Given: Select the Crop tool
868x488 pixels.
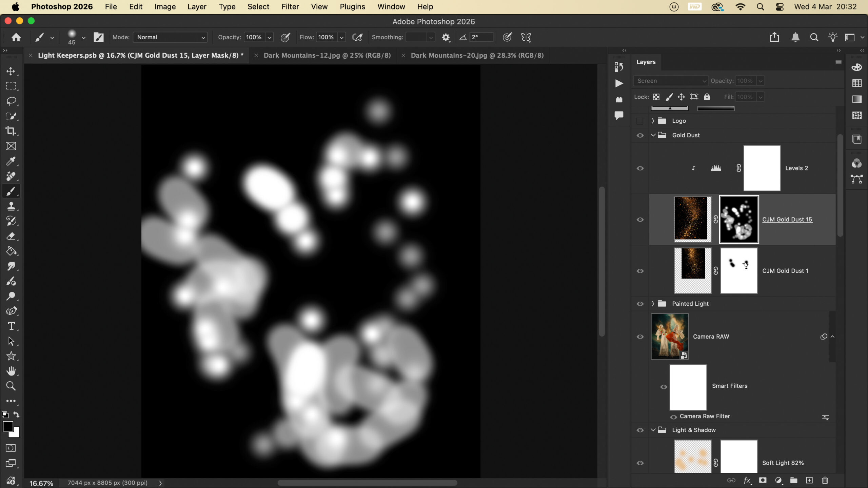Looking at the screenshot, I should click(x=11, y=131).
